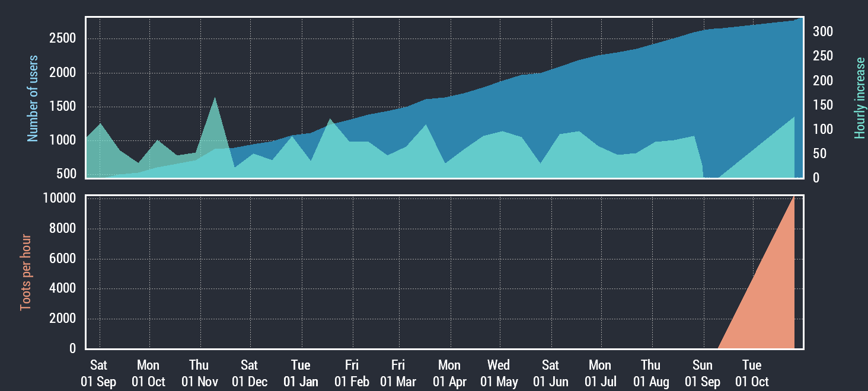This screenshot has height=391, width=868.
Task: Click the 'Wed 01 May' date label
Action: [499, 373]
